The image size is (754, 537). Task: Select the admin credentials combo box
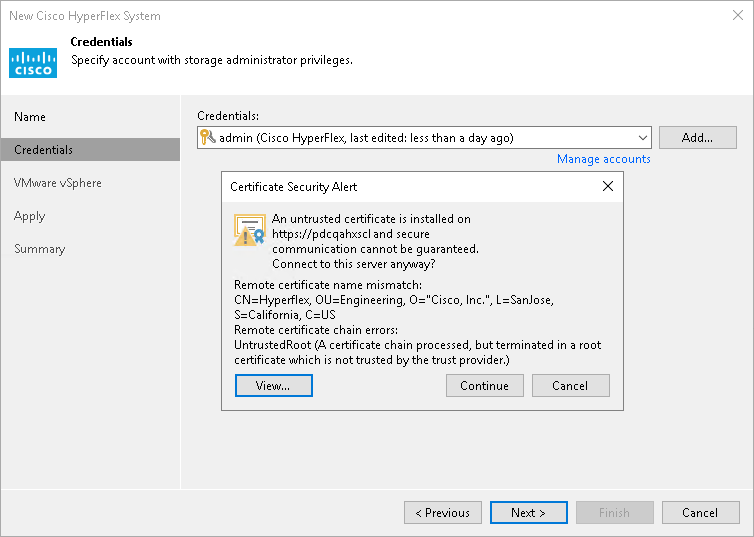click(x=424, y=137)
